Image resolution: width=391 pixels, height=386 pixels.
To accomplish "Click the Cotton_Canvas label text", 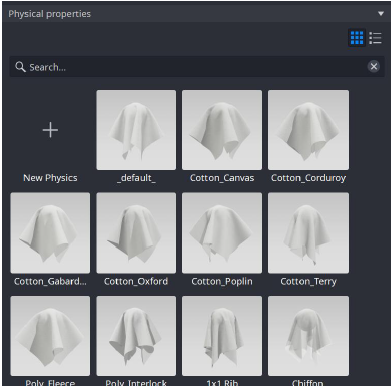I will coord(222,178).
